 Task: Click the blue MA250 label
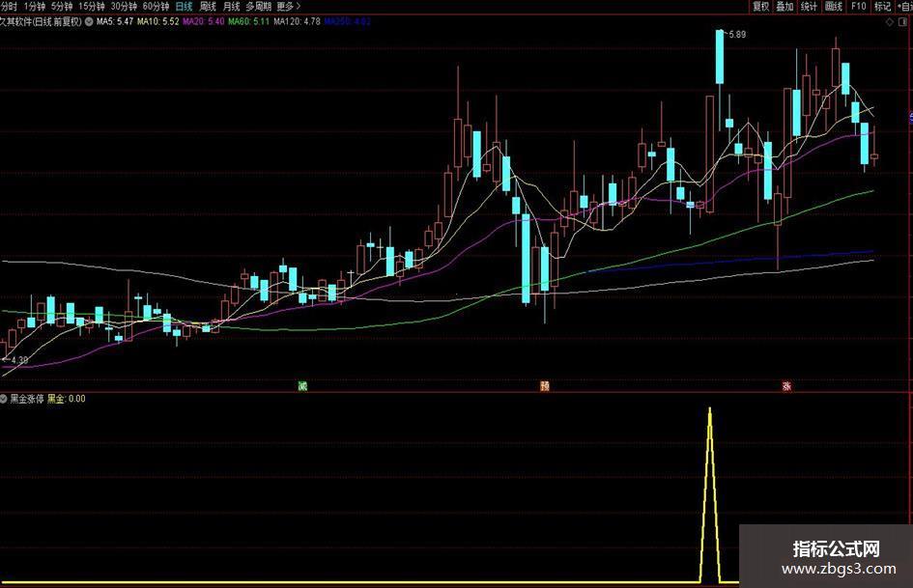coord(347,21)
